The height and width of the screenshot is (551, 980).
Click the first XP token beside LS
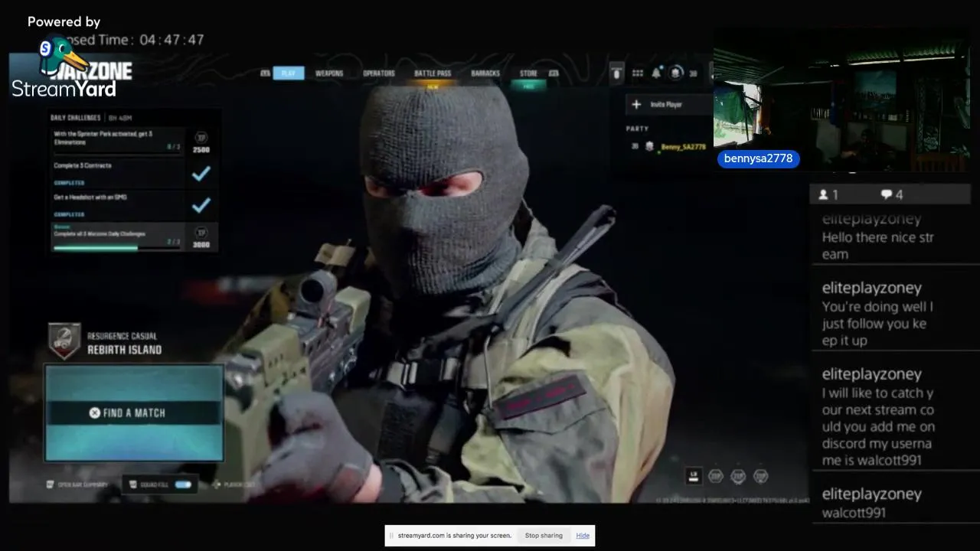pos(716,476)
